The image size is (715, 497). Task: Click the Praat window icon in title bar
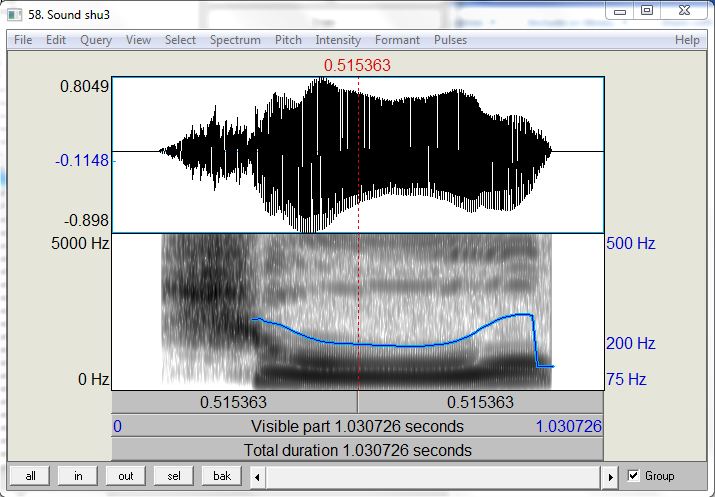tap(15, 15)
